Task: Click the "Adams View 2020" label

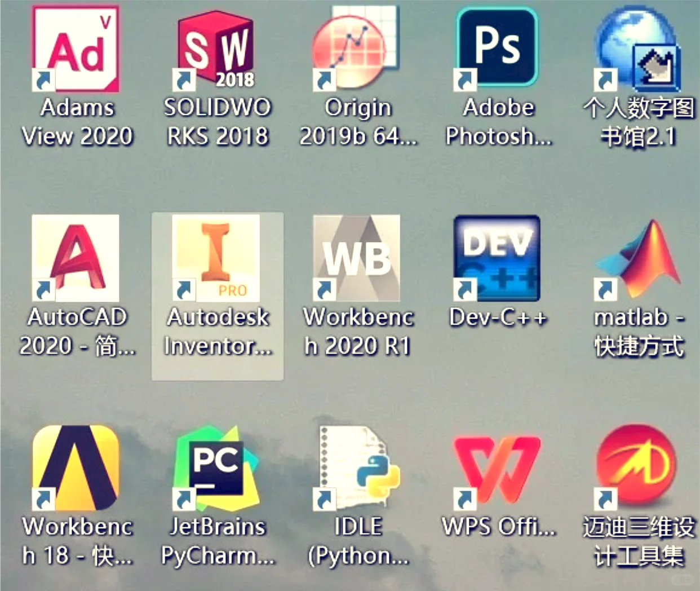Action: 77,122
